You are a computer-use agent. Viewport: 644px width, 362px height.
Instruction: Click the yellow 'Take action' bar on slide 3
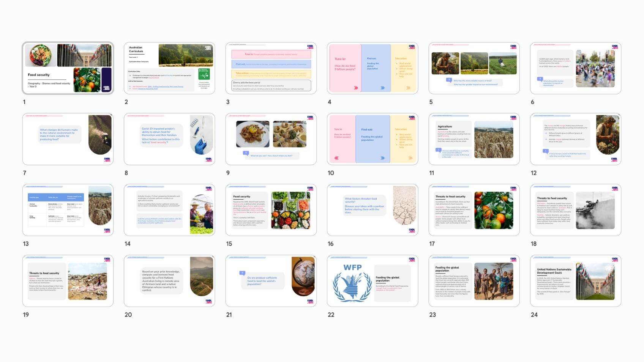(x=271, y=74)
